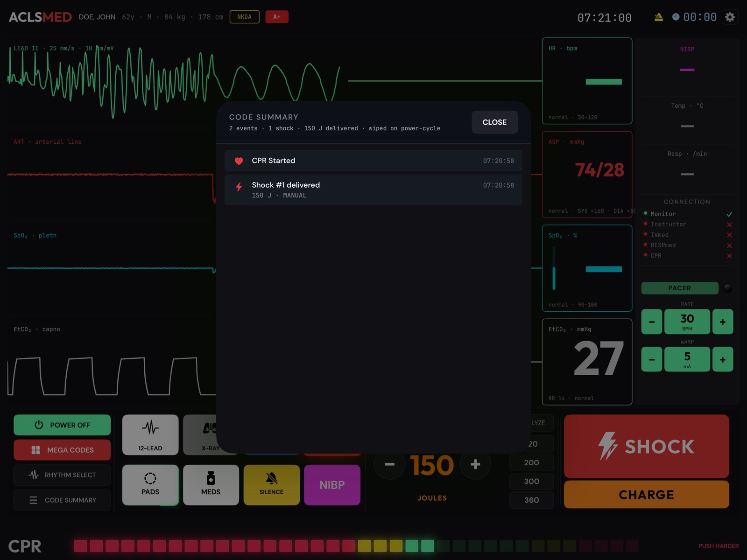Click the lightning bolt icon beside Shock #1

[239, 187]
